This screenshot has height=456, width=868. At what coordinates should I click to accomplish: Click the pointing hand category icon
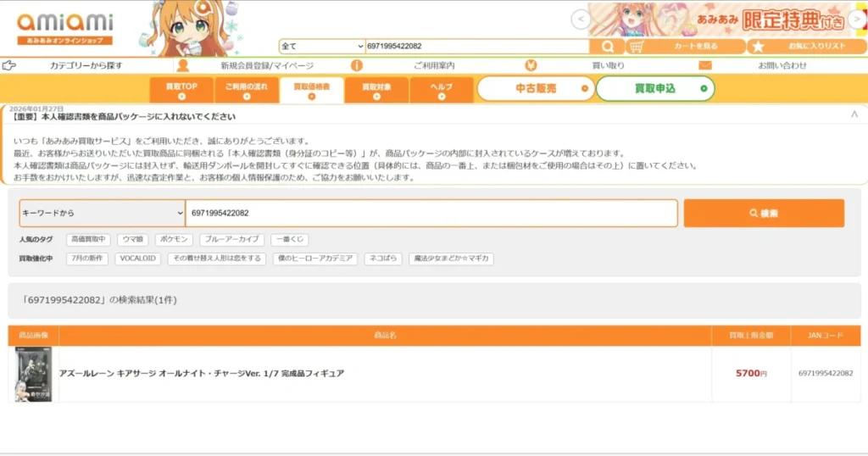8,65
